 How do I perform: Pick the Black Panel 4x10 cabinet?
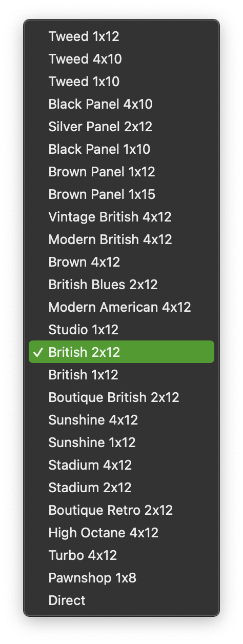(121, 104)
